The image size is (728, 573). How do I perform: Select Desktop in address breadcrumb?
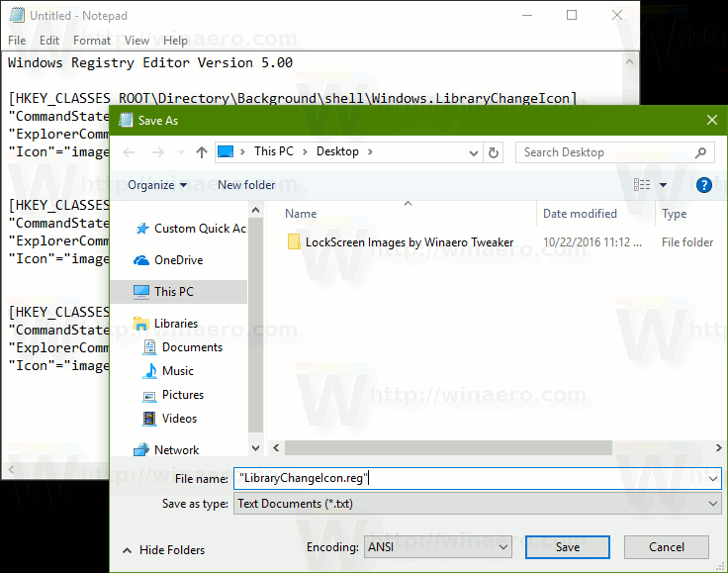click(x=337, y=151)
